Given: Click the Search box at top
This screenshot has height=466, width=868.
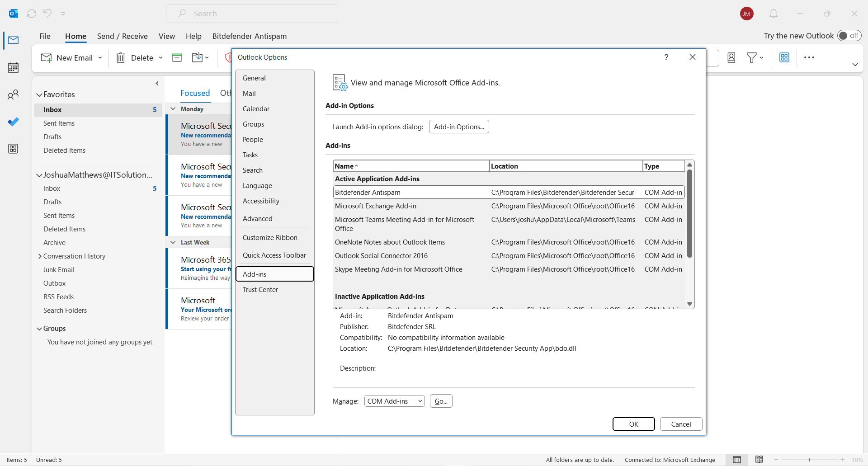Looking at the screenshot, I should [x=252, y=14].
